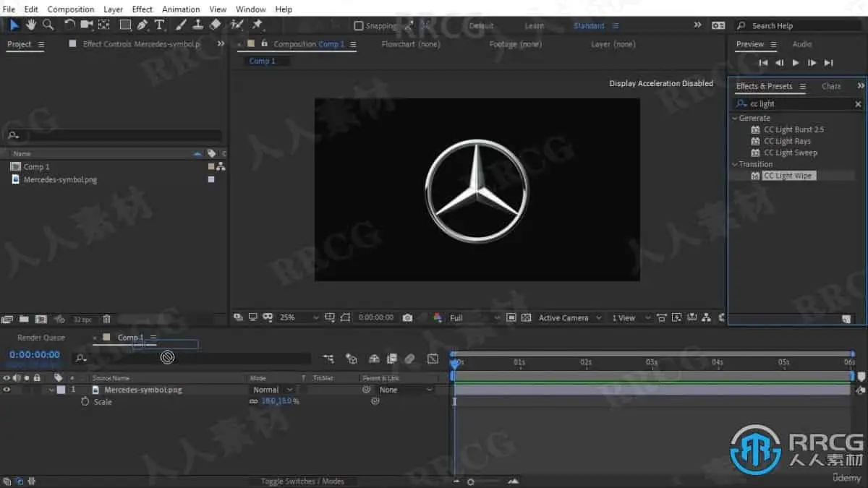This screenshot has height=488, width=868.
Task: Toggle transparency grid in composition viewer
Action: [526, 317]
